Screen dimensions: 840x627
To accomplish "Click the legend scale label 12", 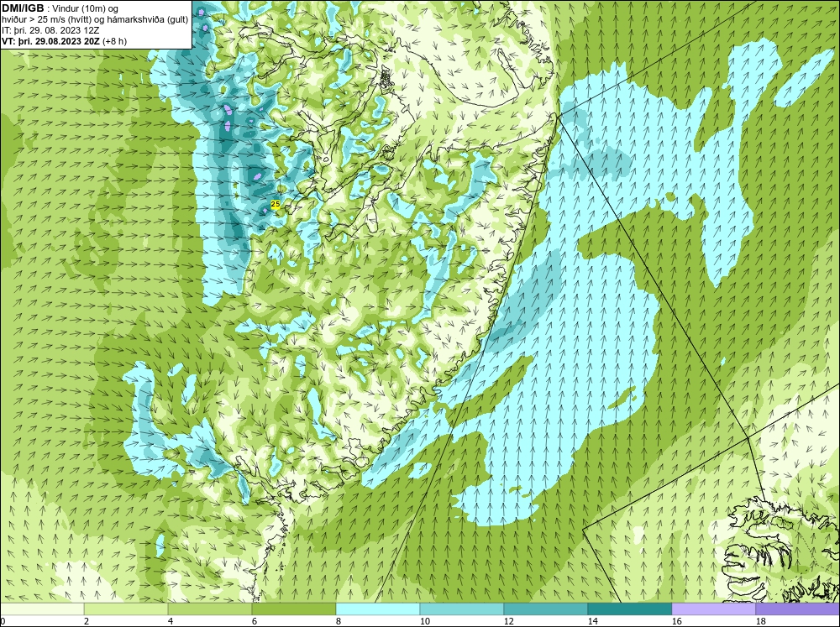I will (x=509, y=621).
